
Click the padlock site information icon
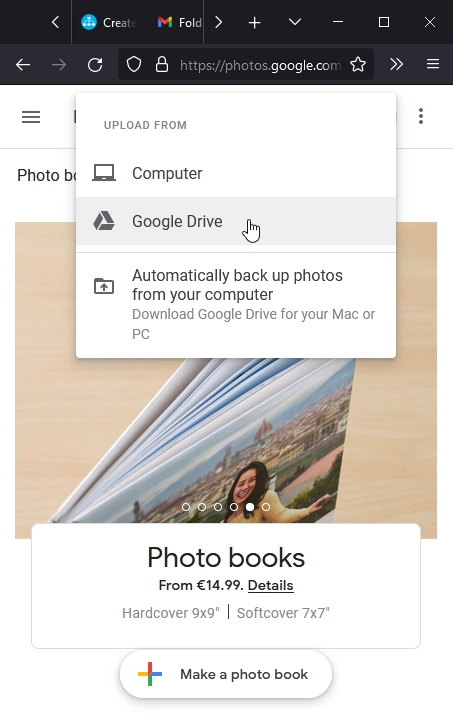162,64
